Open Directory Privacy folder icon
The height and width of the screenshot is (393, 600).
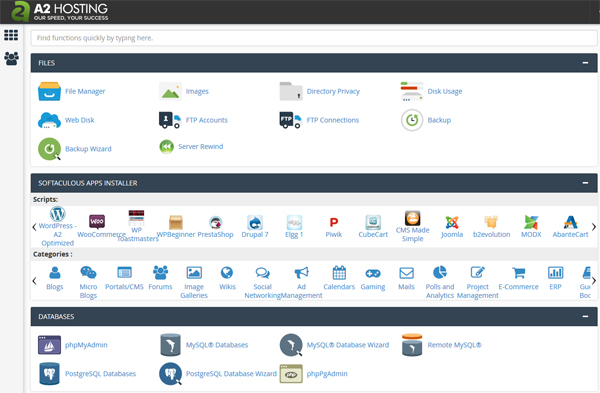click(291, 91)
